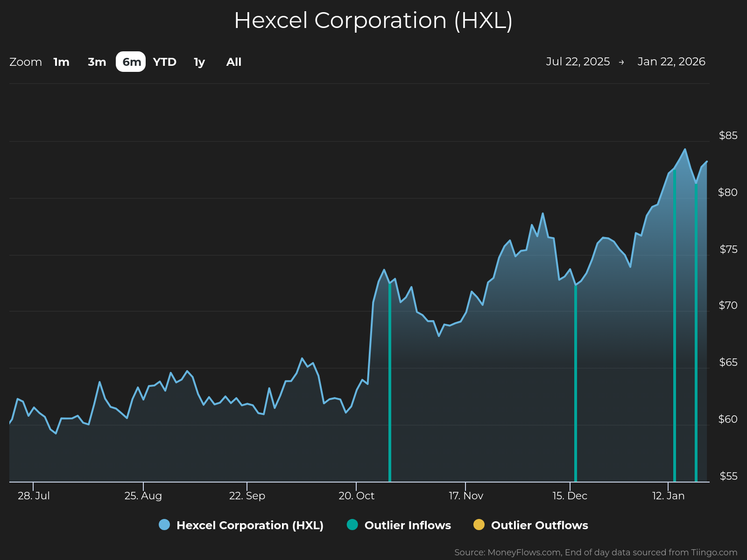The height and width of the screenshot is (560, 747).
Task: Click the chart title Hexcel Corporation (HXL)
Action: [373, 21]
